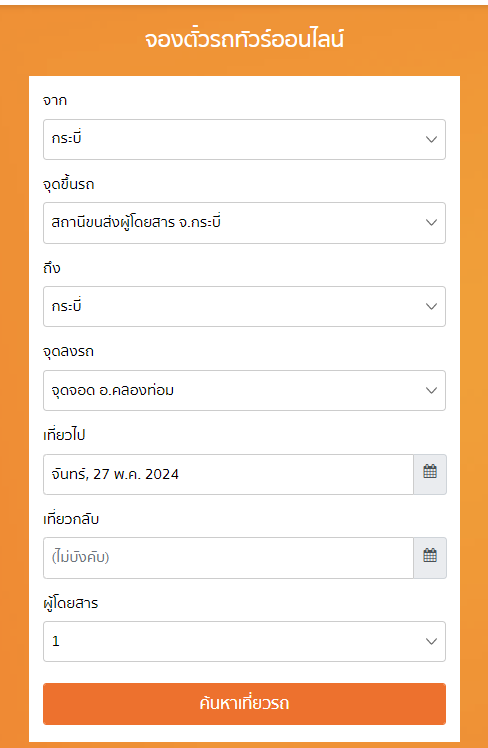Screen dimensions: 488x748
Task: Click the จุดลงรถ field label
Action: point(68,352)
